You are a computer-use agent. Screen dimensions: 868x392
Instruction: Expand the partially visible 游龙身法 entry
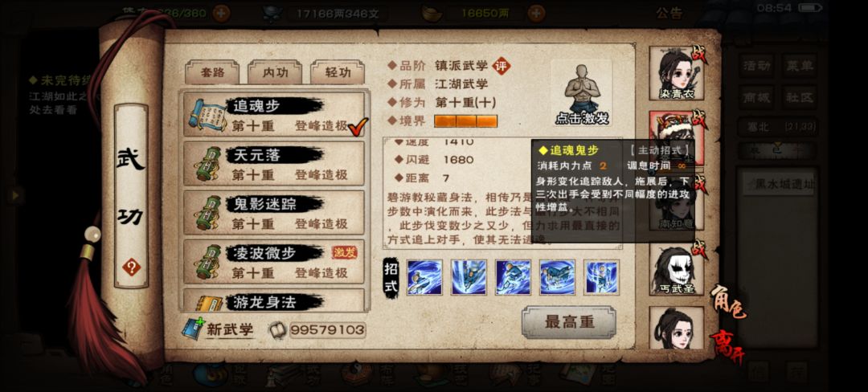[x=274, y=300]
